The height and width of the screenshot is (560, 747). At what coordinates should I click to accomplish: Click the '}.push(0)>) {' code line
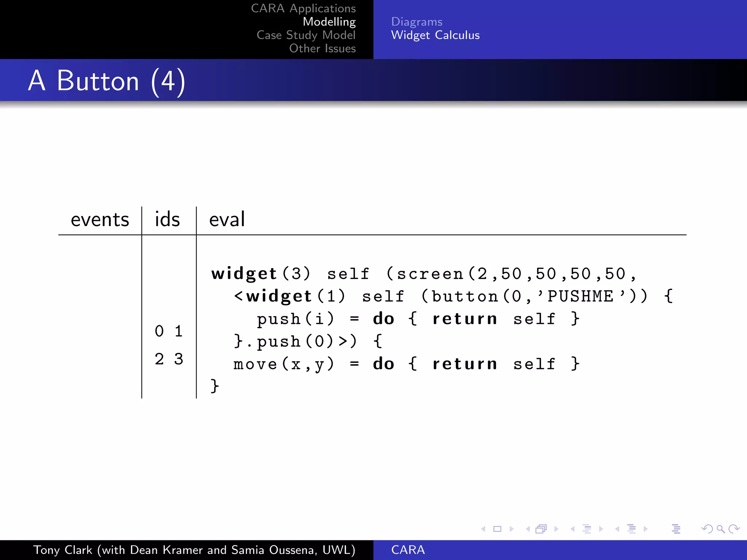click(x=308, y=342)
